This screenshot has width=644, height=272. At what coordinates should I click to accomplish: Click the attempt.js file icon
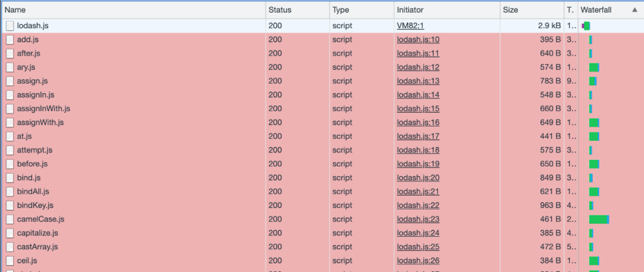(x=10, y=150)
